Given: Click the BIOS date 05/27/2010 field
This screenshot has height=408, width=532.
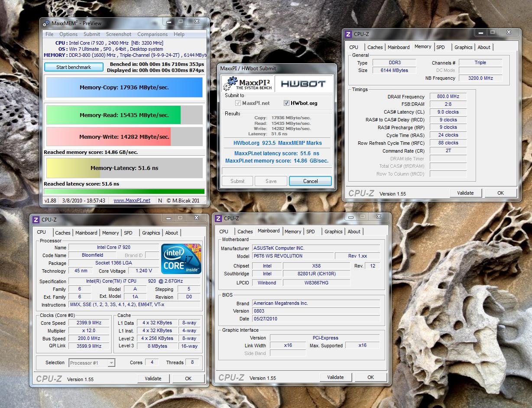Looking at the screenshot, I should click(x=316, y=319).
